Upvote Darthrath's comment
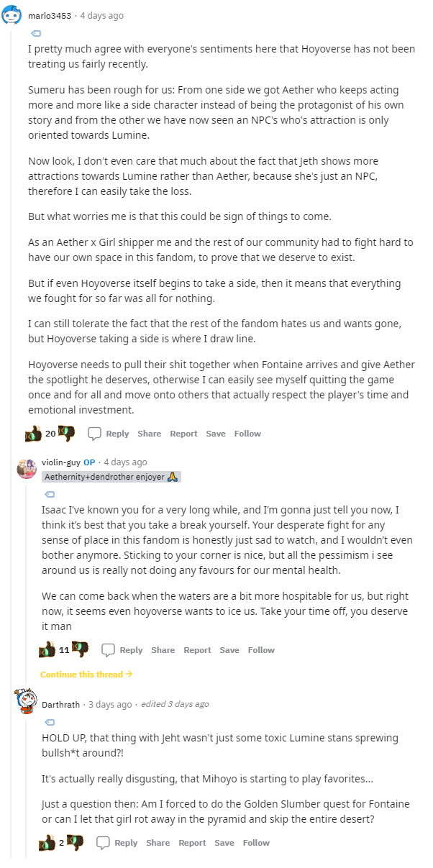Viewport: 433px width, 868px height. click(47, 843)
